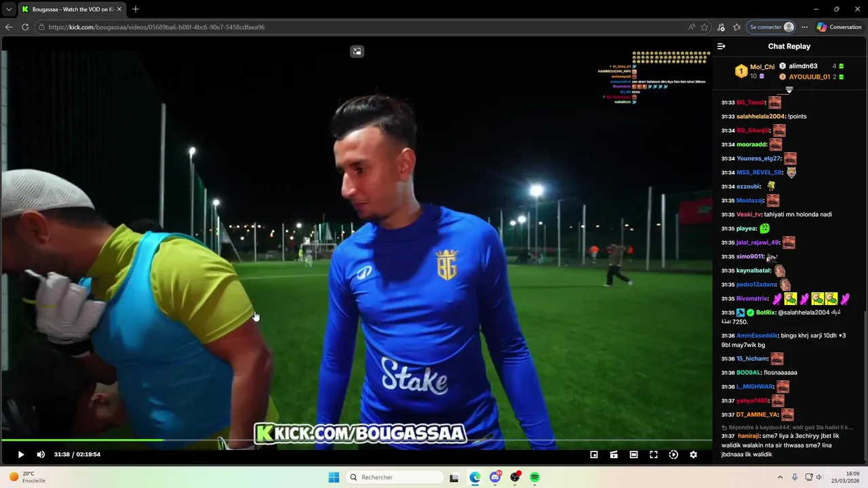Click BOO9AL username in chat

coord(748,372)
